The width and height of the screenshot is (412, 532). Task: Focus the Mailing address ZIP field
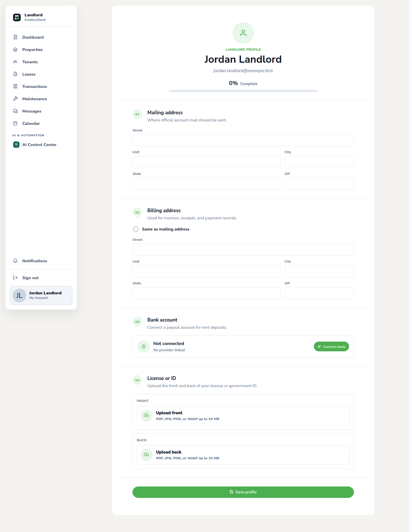319,184
